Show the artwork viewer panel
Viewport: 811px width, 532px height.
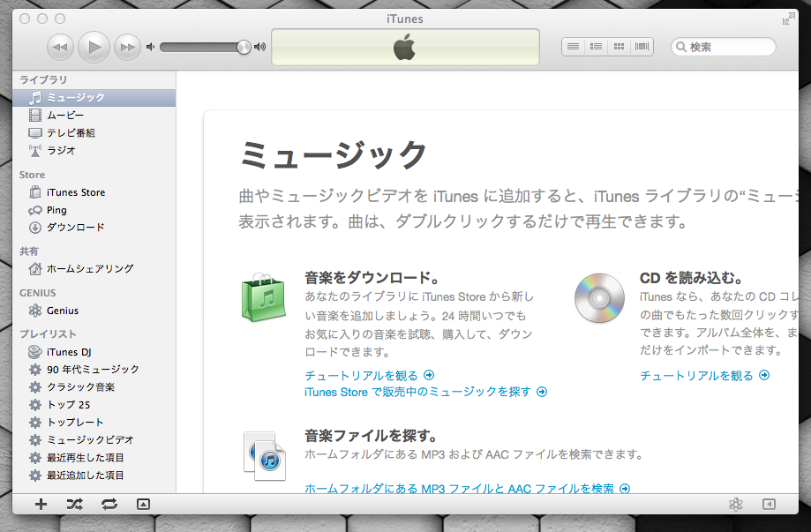pyautogui.click(x=143, y=504)
